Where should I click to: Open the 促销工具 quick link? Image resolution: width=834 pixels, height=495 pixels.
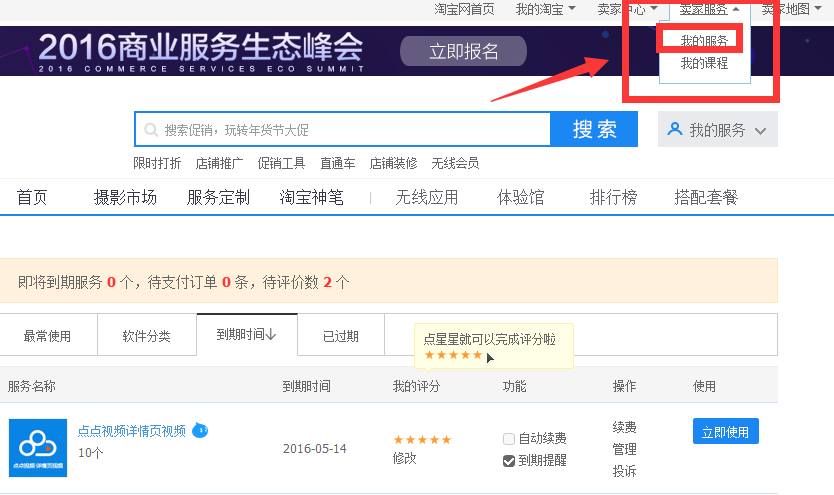(x=281, y=163)
